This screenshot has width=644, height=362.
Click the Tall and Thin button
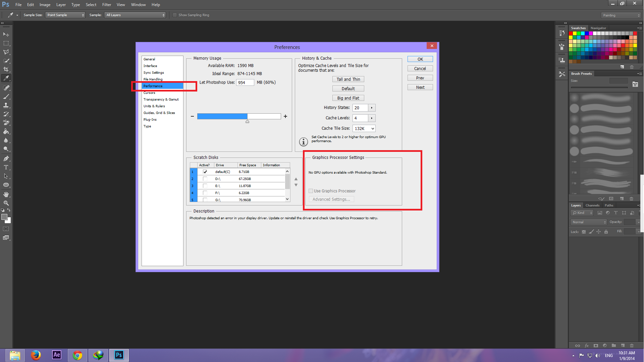pyautogui.click(x=348, y=79)
